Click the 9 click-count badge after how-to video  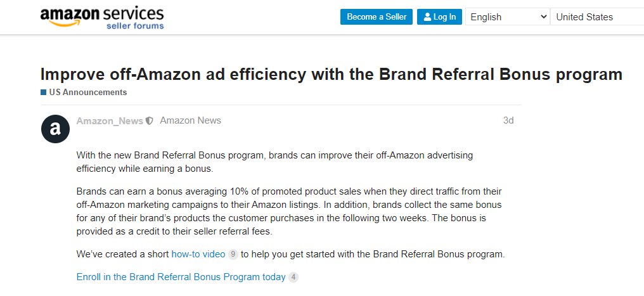pos(233,255)
